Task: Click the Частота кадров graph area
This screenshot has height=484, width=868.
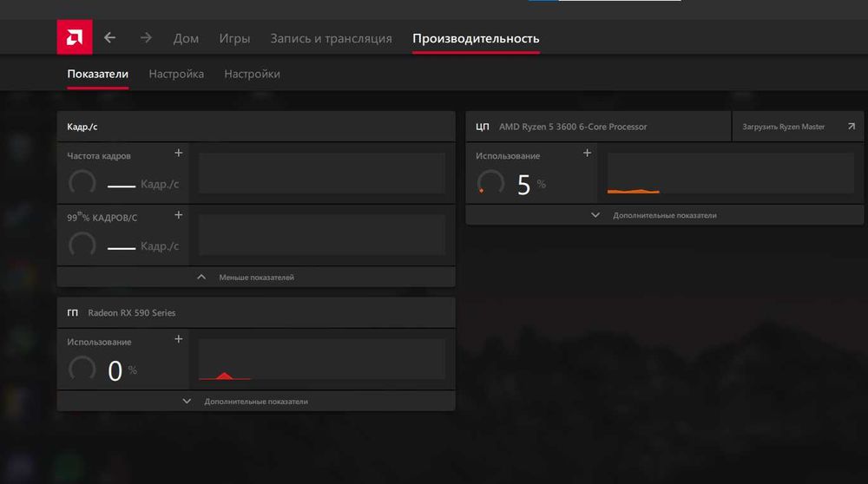Action: pyautogui.click(x=322, y=173)
